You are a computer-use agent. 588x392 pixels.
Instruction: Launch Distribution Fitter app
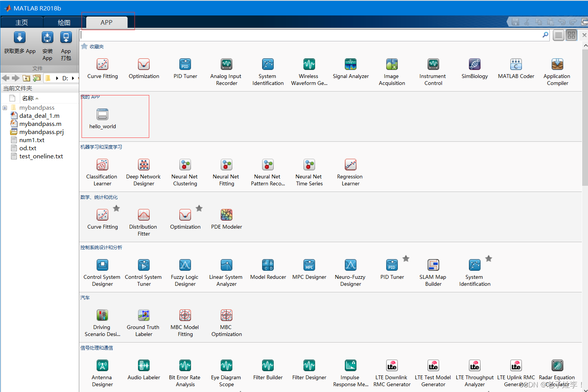tap(144, 223)
